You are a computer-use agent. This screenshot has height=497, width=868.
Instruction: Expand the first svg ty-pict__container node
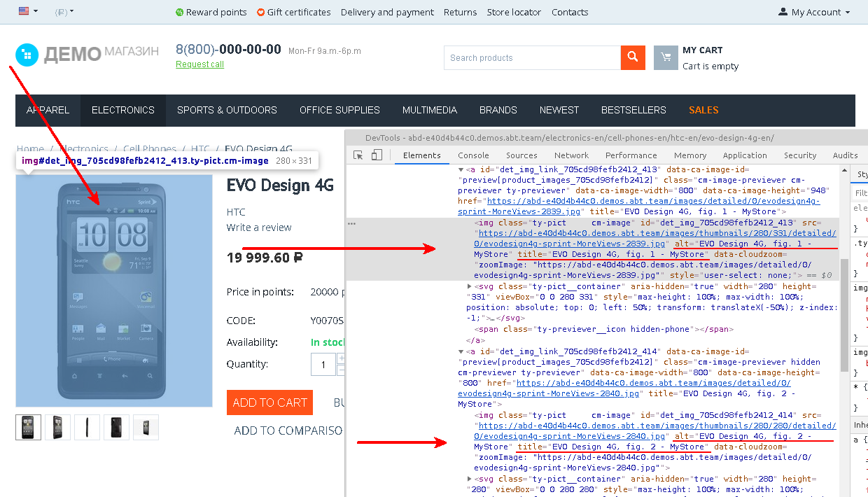(470, 286)
